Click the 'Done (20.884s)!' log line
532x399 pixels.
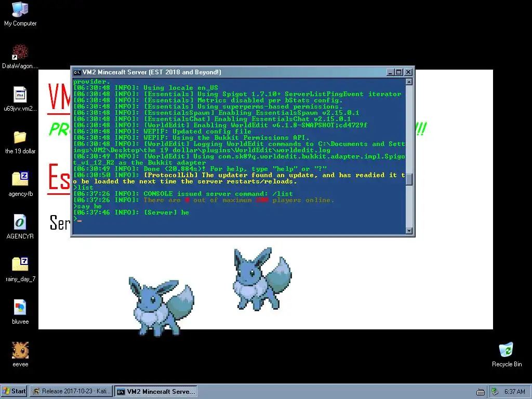point(200,169)
